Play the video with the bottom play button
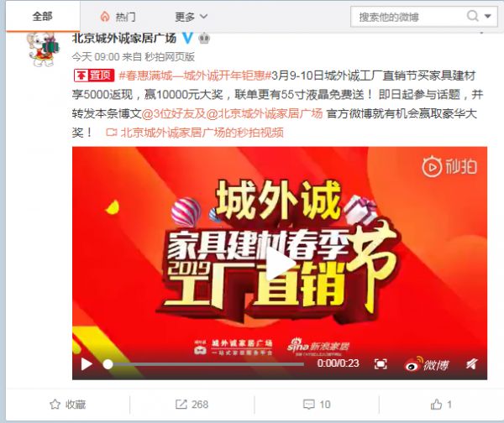 click(87, 364)
